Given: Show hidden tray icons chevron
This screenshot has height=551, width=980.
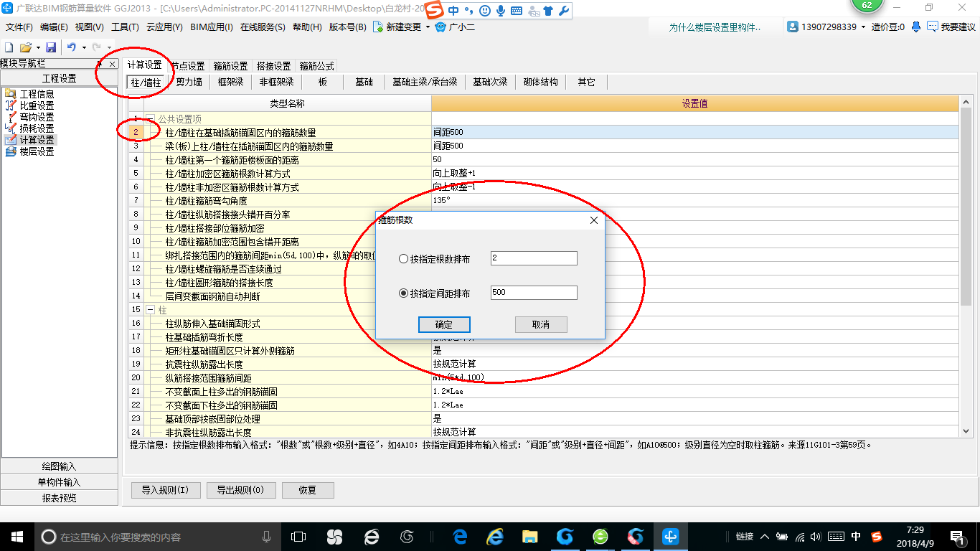Looking at the screenshot, I should tap(764, 537).
